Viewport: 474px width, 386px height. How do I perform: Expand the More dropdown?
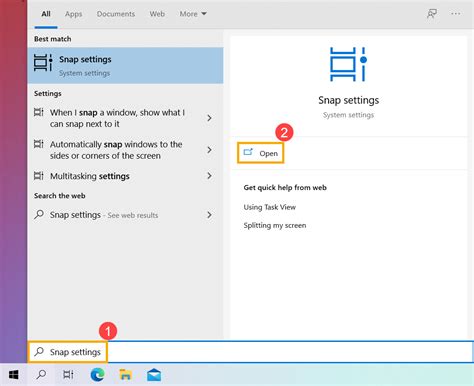193,14
